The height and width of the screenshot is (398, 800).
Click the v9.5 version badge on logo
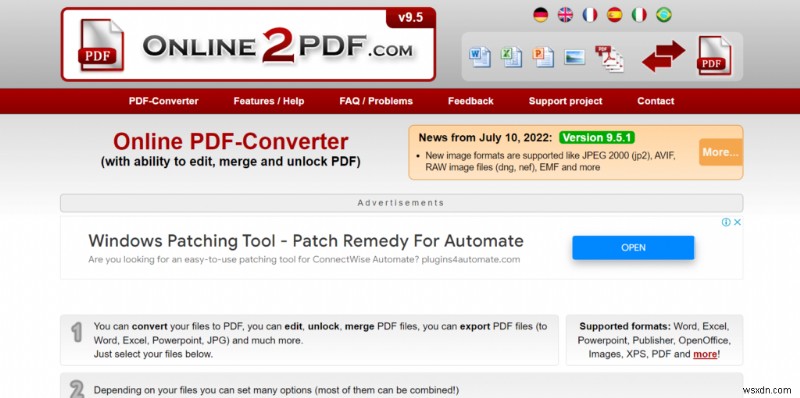click(x=411, y=17)
